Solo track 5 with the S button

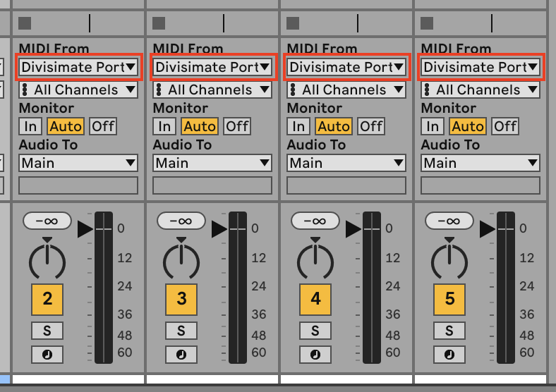click(x=449, y=331)
